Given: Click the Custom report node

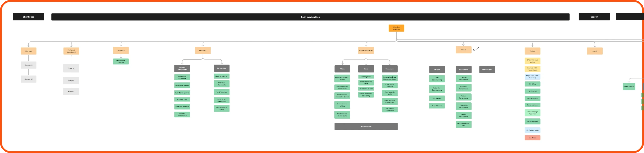Looking at the screenshot, I should click(487, 70).
